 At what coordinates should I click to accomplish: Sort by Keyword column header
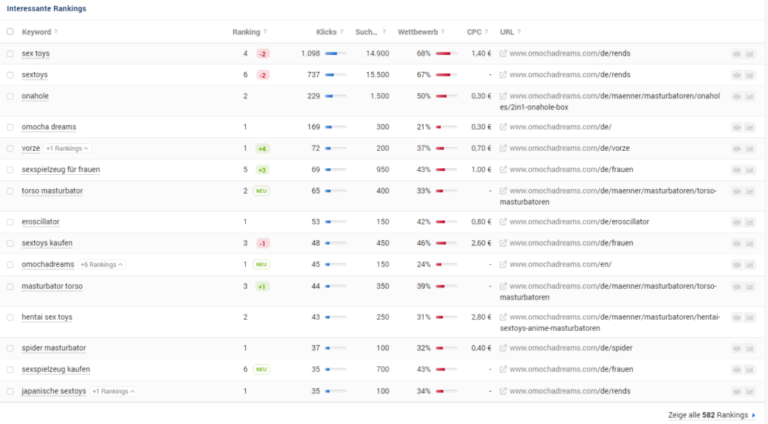tap(36, 32)
